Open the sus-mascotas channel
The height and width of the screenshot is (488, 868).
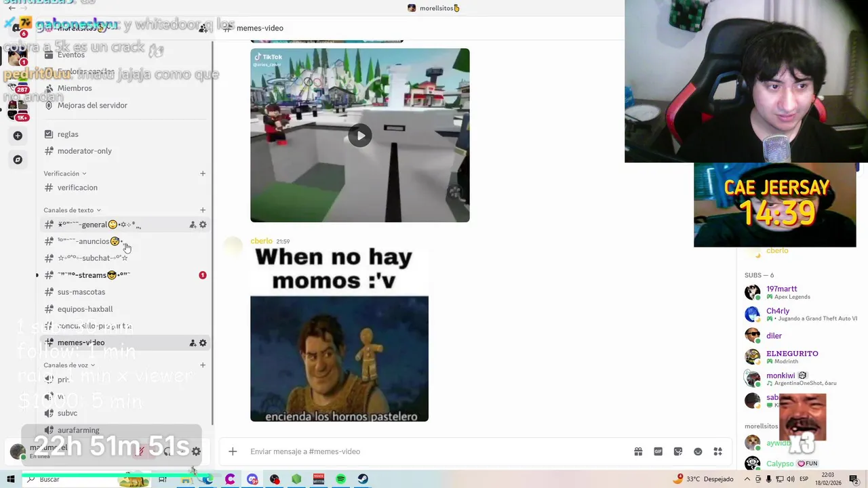coord(81,292)
